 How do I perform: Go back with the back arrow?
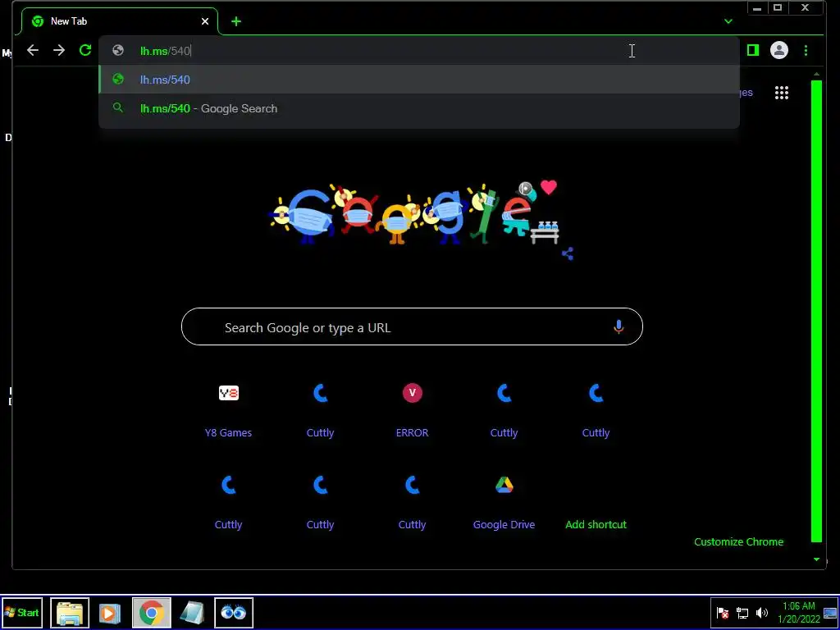coord(33,50)
